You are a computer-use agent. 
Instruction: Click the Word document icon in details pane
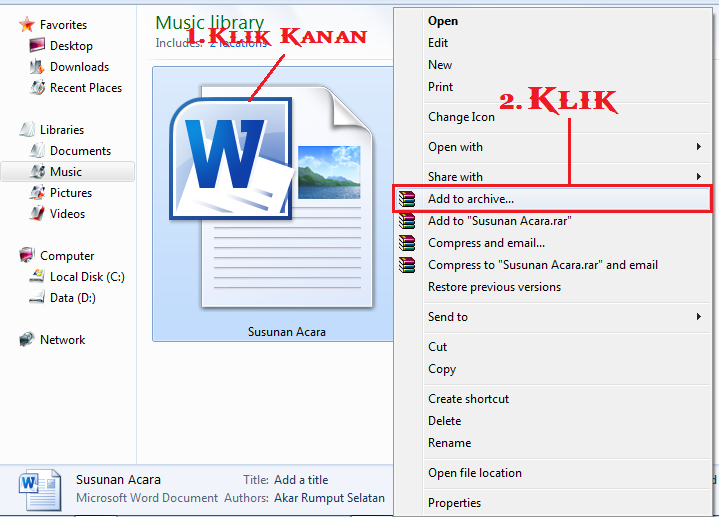[x=40, y=489]
